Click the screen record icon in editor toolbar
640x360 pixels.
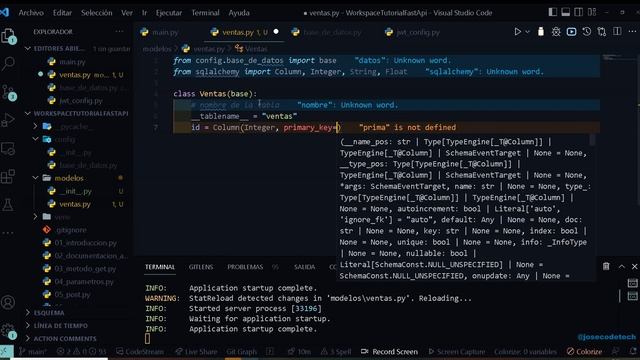[571, 32]
